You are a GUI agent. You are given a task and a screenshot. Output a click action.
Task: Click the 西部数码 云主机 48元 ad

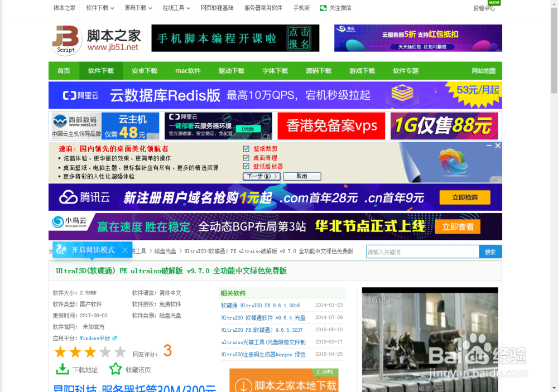click(105, 126)
